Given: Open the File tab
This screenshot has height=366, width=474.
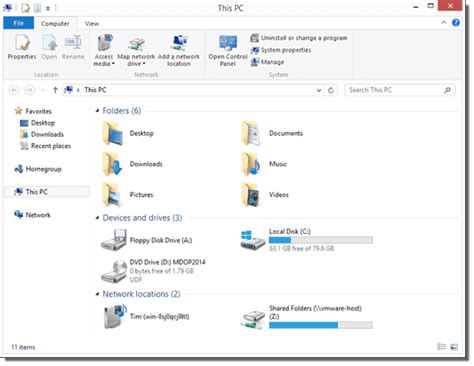Looking at the screenshot, I should tap(19, 23).
